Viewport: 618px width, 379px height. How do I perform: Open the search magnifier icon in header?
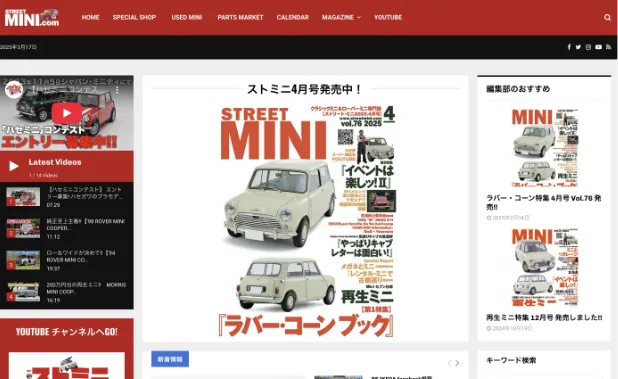click(607, 17)
